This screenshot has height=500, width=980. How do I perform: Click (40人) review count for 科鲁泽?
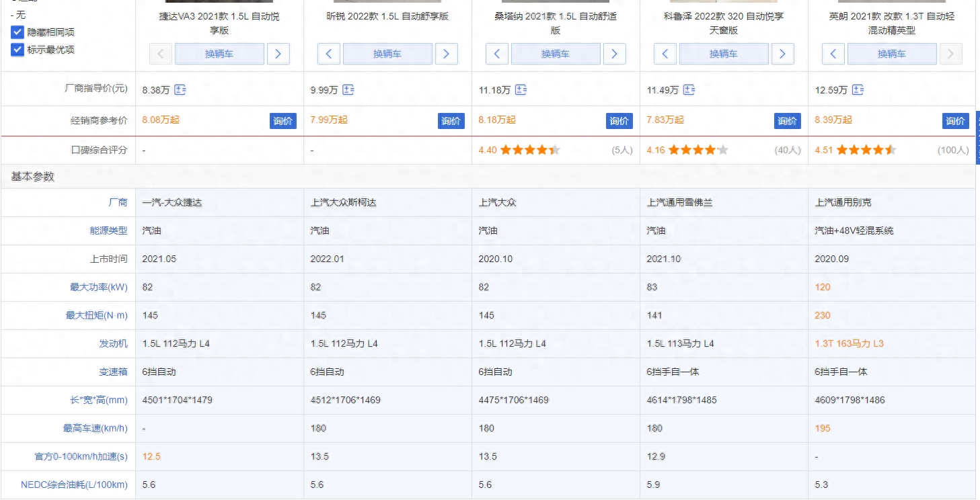tap(788, 150)
